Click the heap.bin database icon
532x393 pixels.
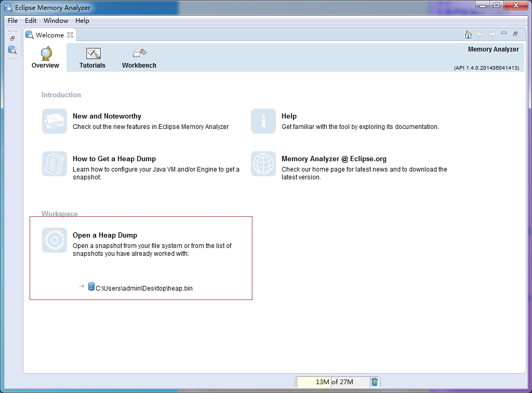[x=91, y=287]
